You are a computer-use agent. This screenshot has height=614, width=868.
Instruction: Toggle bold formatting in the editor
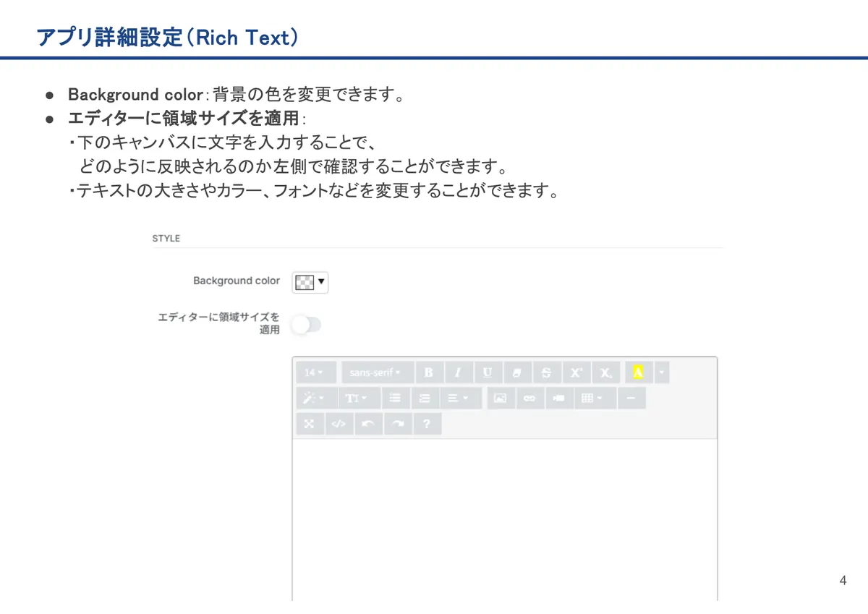[x=429, y=372]
